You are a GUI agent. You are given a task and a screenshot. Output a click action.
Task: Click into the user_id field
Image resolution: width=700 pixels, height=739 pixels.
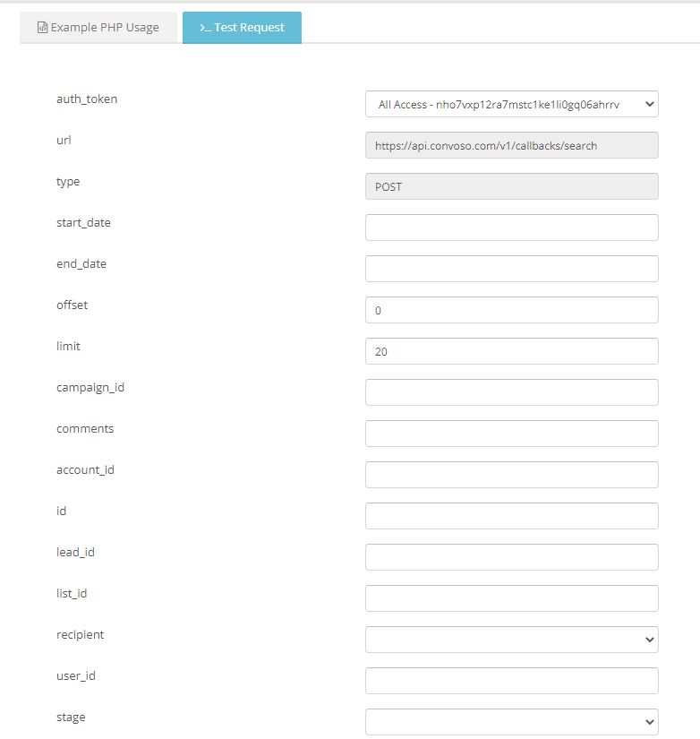[511, 681]
